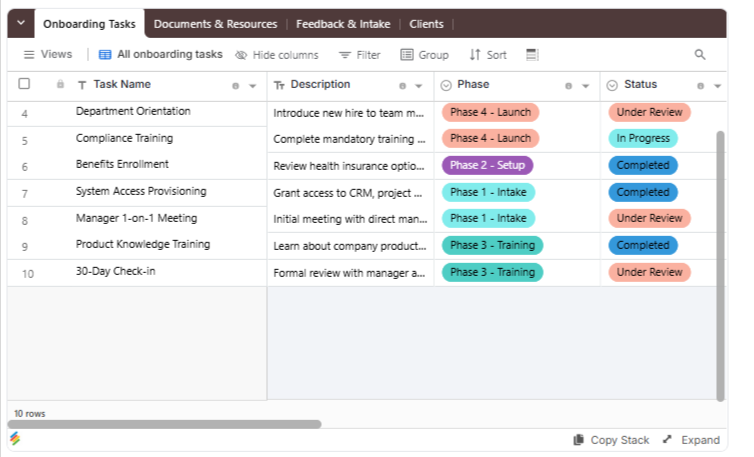The width and height of the screenshot is (754, 457).
Task: Switch to Feedback & Intake tab
Action: 343,24
